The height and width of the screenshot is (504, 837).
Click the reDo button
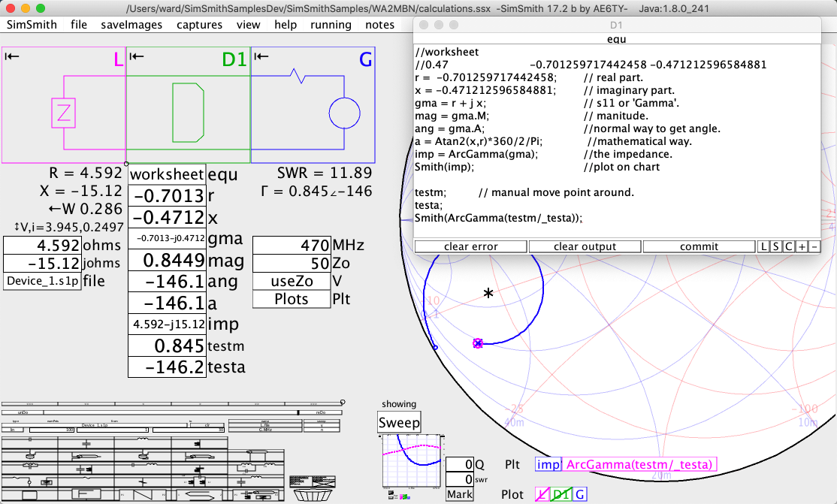coord(321,412)
